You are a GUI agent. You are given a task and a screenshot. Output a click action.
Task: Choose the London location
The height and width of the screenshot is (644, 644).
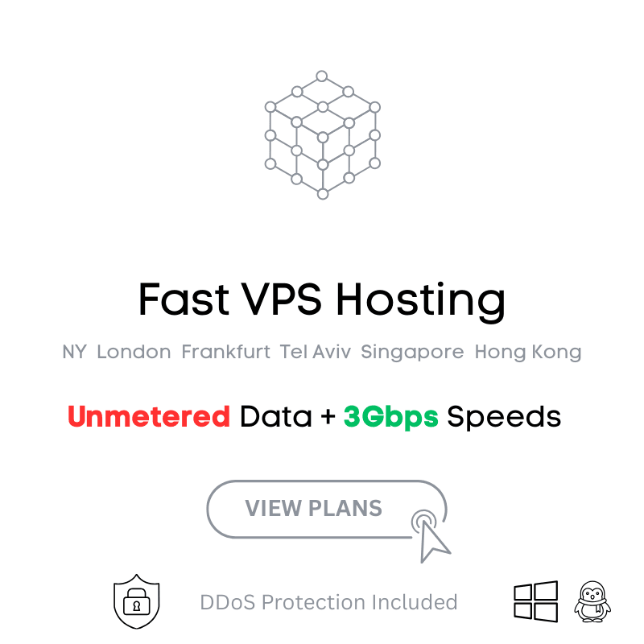pyautogui.click(x=134, y=352)
